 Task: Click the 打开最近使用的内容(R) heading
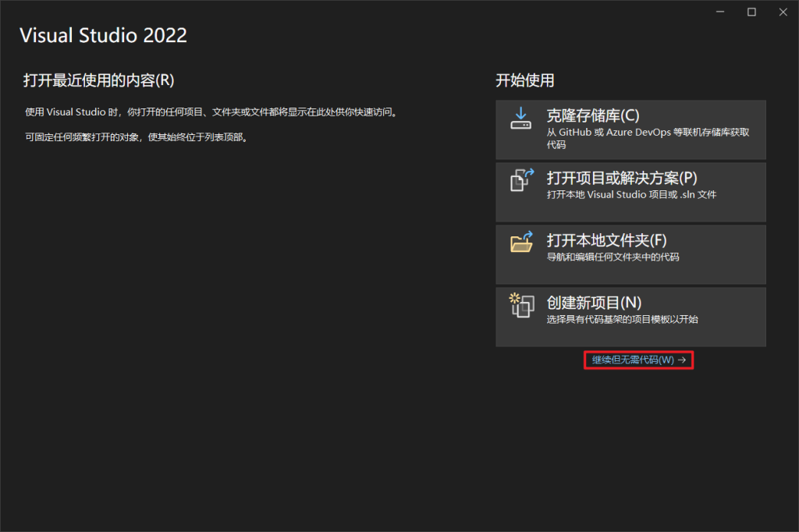coord(99,80)
